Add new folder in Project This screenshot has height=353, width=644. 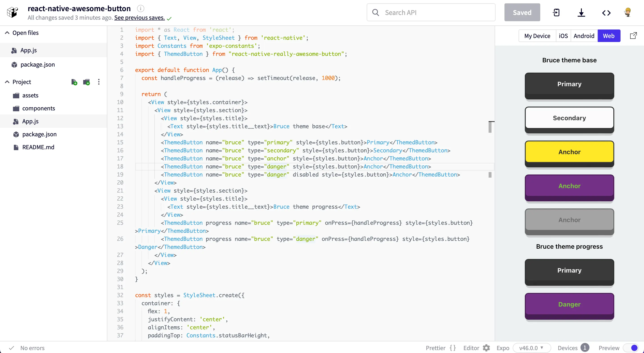87,82
